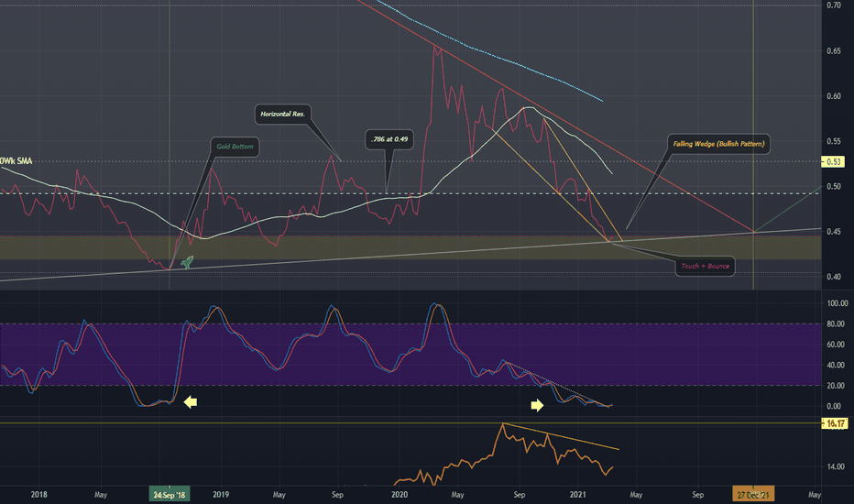Click the 80.00 oscillator axis label
854x504 pixels.
[x=836, y=324]
